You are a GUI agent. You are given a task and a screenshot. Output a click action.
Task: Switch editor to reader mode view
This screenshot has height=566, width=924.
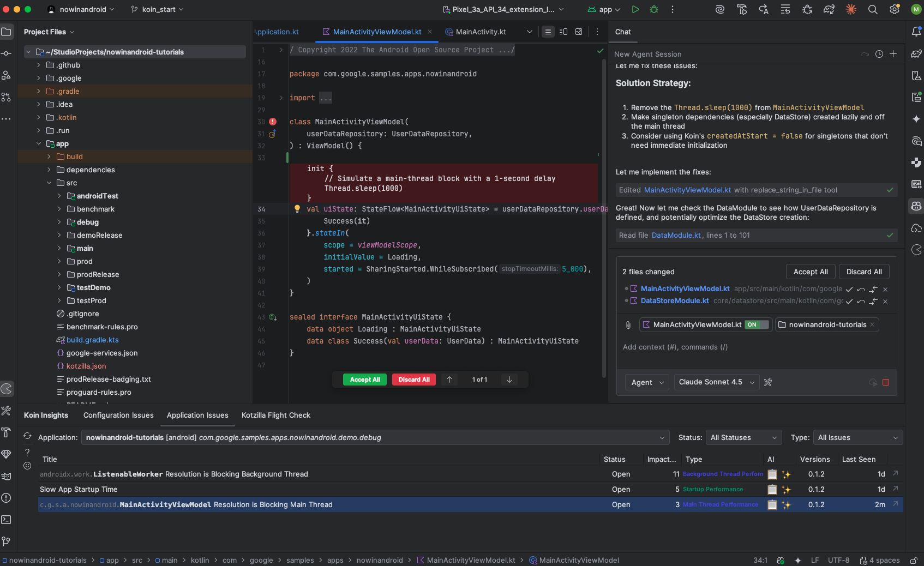tap(548, 32)
